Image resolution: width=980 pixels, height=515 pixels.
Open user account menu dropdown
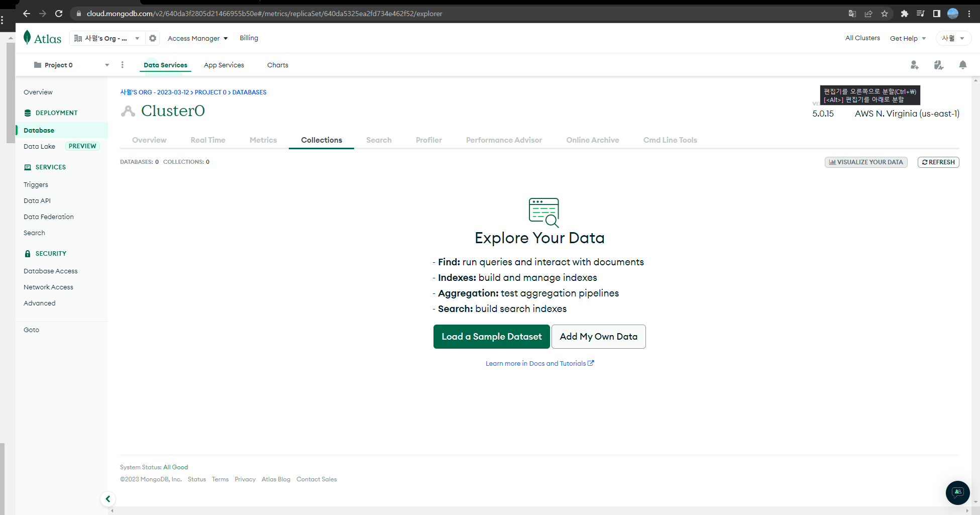pyautogui.click(x=953, y=38)
